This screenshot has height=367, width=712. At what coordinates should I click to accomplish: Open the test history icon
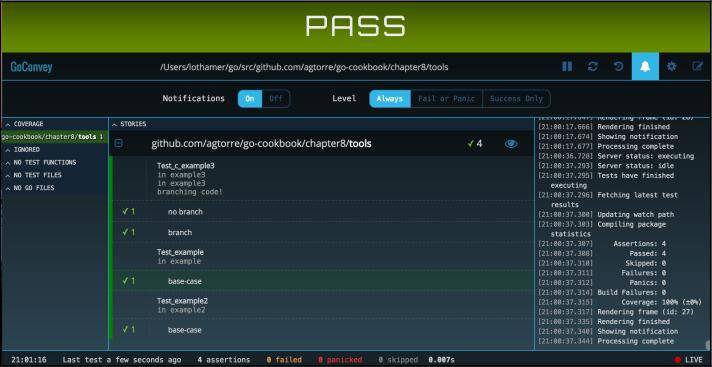pos(618,67)
